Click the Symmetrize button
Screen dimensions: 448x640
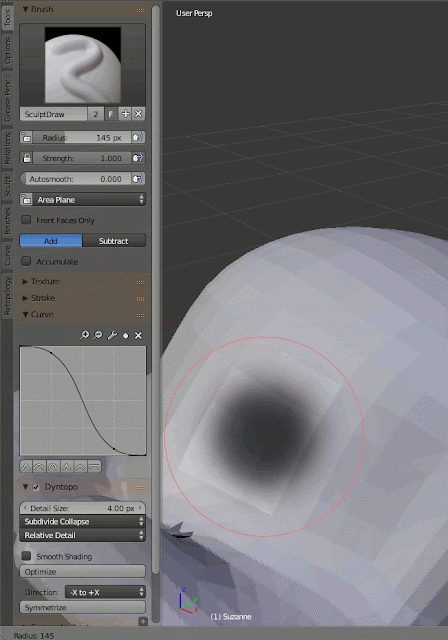click(x=82, y=607)
